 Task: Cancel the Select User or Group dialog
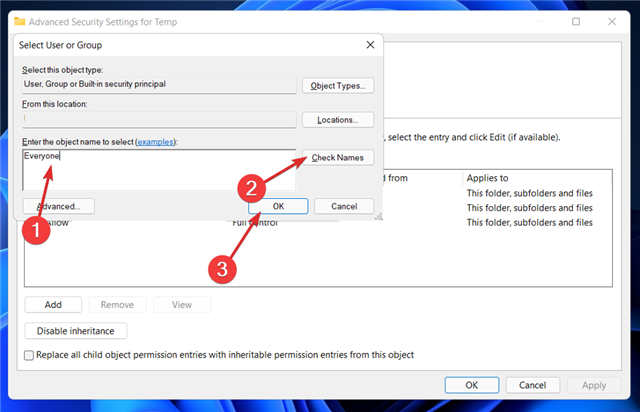coord(344,206)
